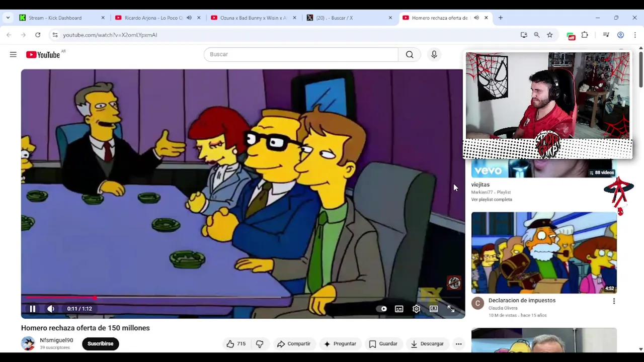This screenshot has height=362, width=644.
Task: Click the Compartir share button
Action: (x=294, y=344)
